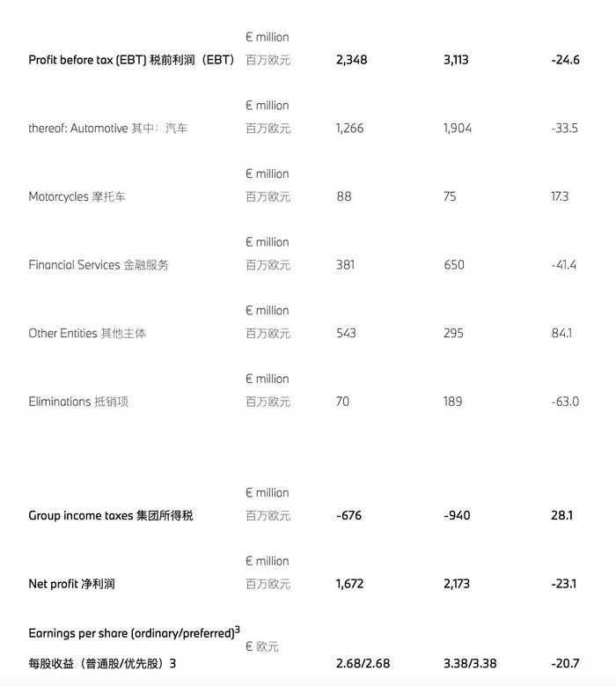The width and height of the screenshot is (616, 686).
Task: Select the 189 Eliminations figure
Action: coord(453,402)
